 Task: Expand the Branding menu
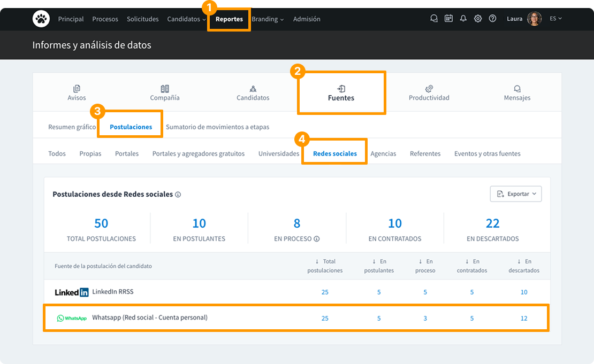(268, 19)
